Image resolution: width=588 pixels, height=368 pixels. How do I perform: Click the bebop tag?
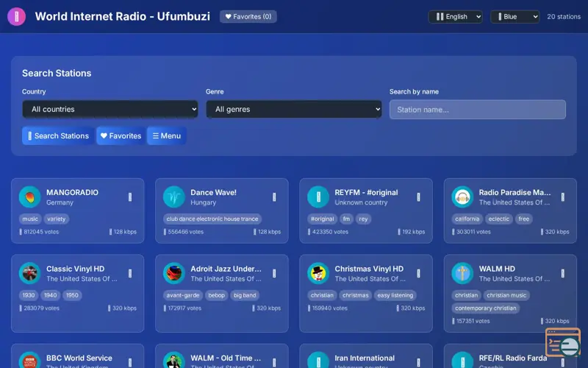click(x=216, y=295)
